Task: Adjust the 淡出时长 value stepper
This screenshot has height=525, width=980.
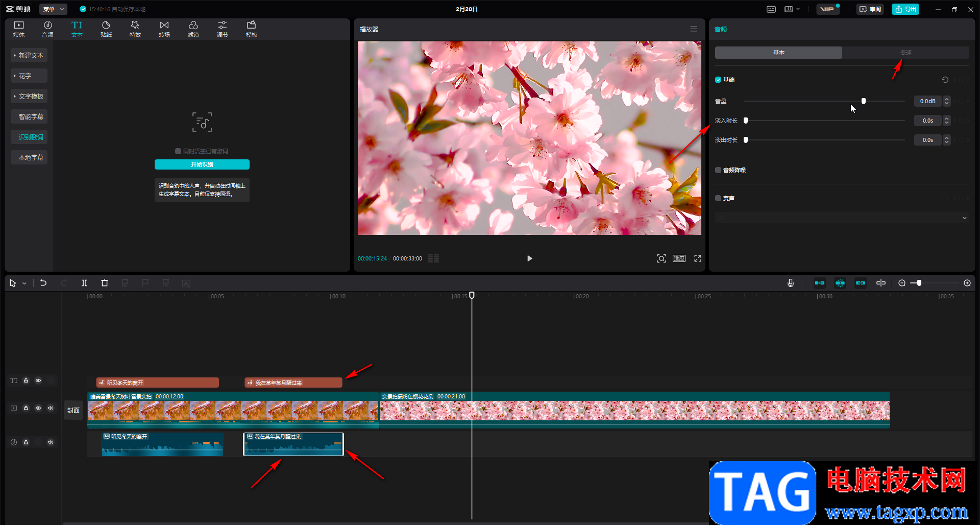Action: pos(947,140)
